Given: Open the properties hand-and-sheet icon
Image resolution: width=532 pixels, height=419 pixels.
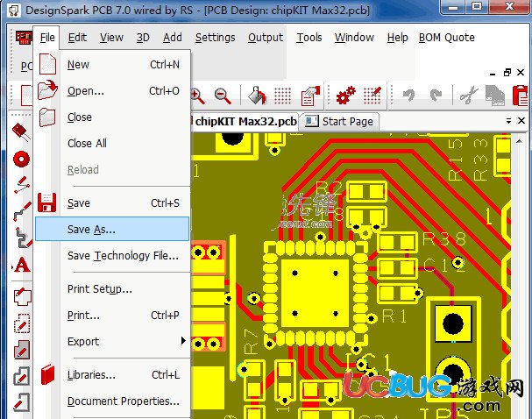Looking at the screenshot, I should pyautogui.click(x=310, y=96).
